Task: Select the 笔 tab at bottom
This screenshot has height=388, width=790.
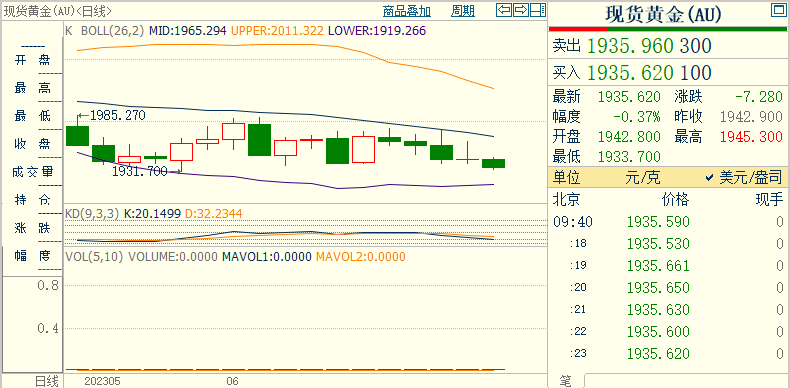Action: point(566,381)
